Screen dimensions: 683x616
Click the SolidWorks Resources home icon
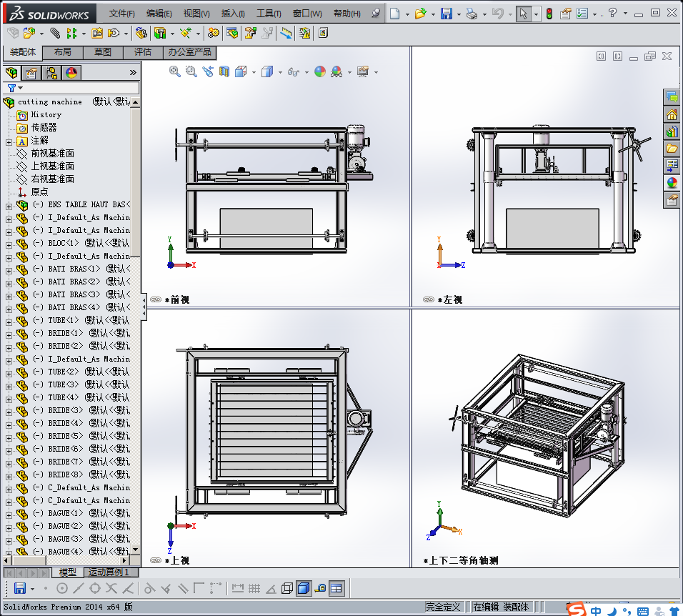[672, 114]
